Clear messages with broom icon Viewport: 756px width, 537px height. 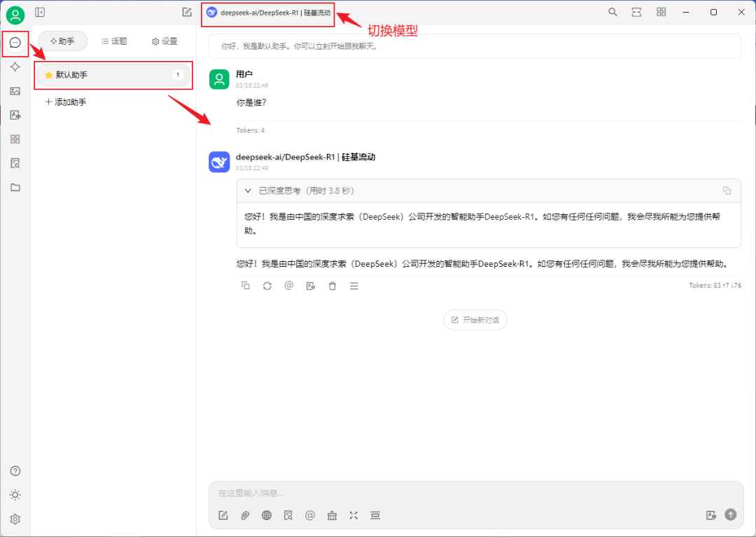pos(332,515)
